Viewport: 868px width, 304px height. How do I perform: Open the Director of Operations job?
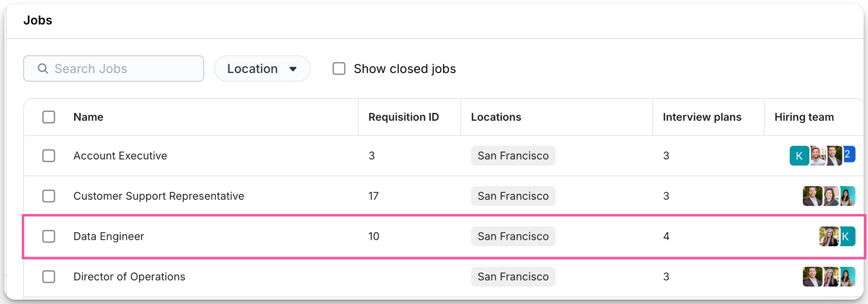129,277
